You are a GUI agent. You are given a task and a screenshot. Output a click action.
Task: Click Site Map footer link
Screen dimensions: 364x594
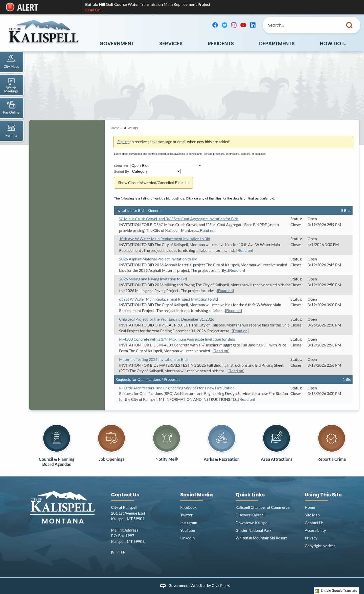click(312, 515)
